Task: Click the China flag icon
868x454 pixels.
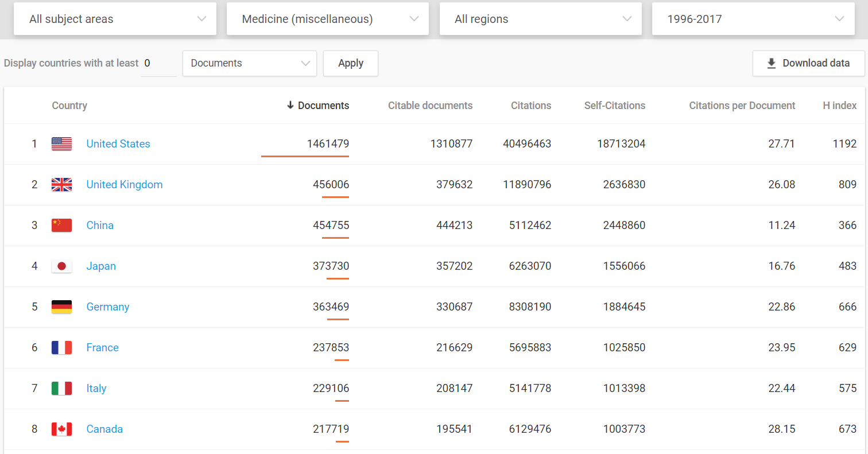Action: coord(61,226)
